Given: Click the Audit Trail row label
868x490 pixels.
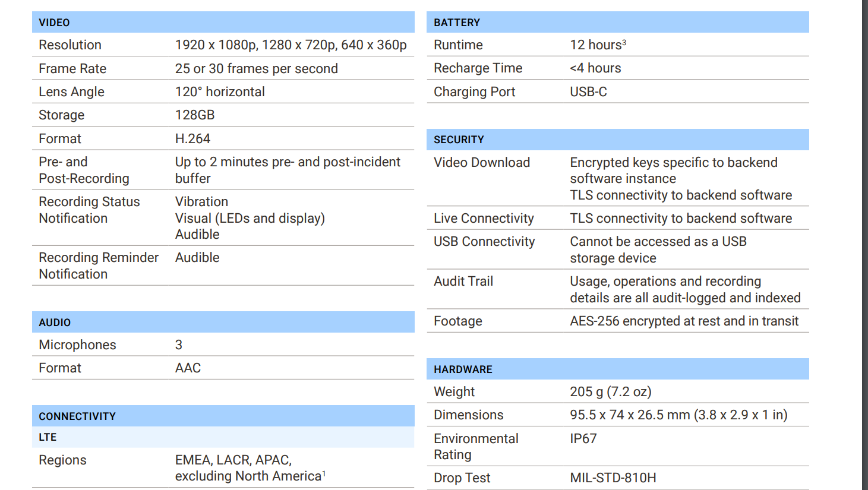Looking at the screenshot, I should (463, 282).
